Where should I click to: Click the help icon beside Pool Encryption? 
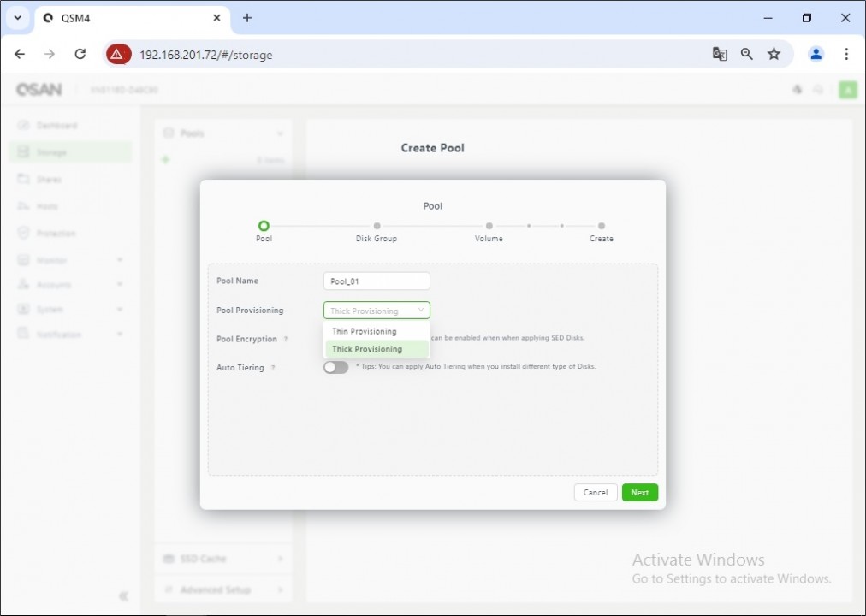click(286, 340)
